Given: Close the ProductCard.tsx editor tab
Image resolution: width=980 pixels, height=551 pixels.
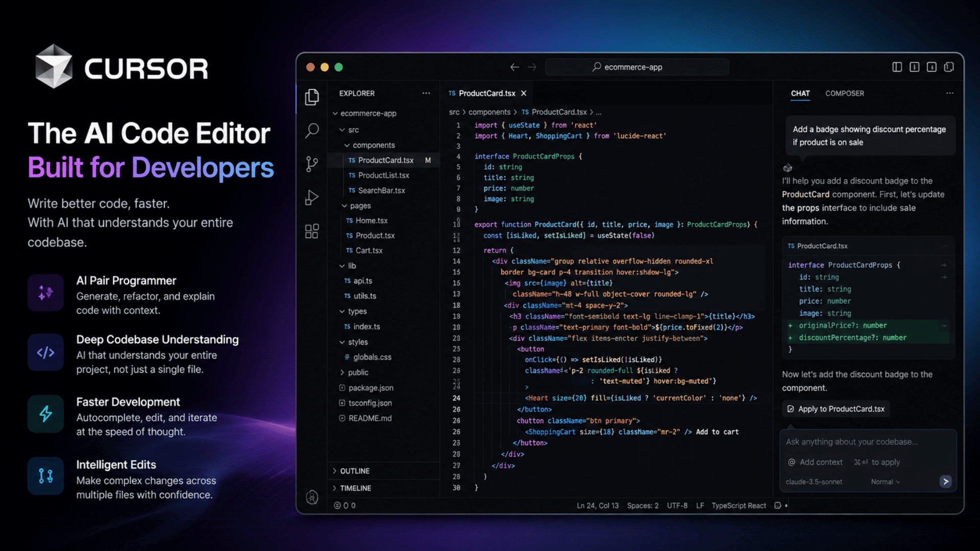Looking at the screenshot, I should [524, 93].
